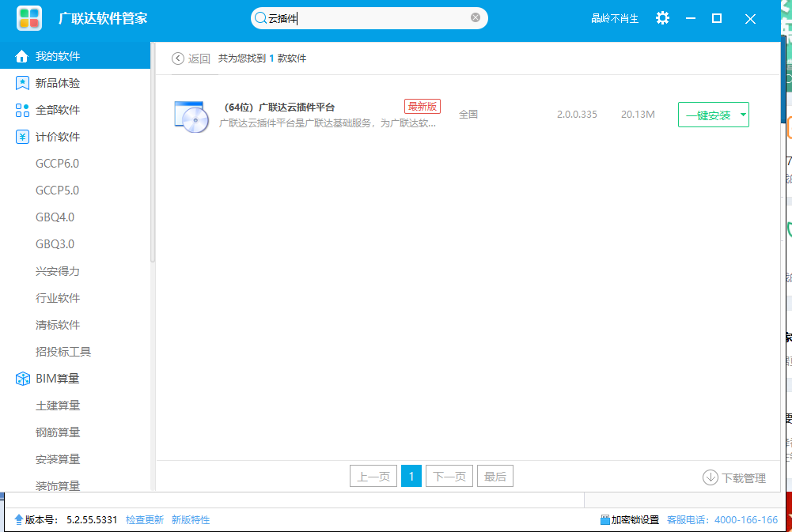Viewport: 792px width, 532px height.
Task: Click the back arrow circle icon
Action: click(x=178, y=58)
